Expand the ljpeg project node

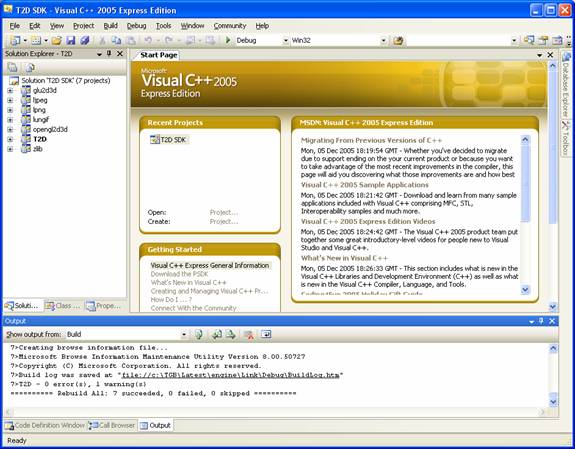click(x=10, y=100)
